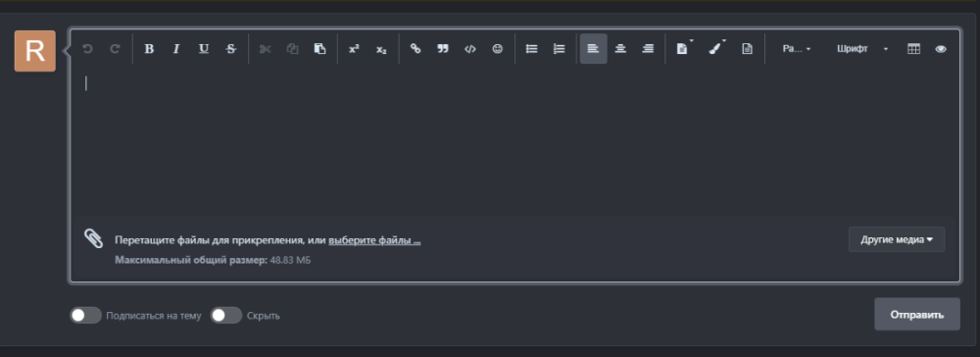This screenshot has height=357, width=980.
Task: Open the document template dropdown icon
Action: coord(684,48)
